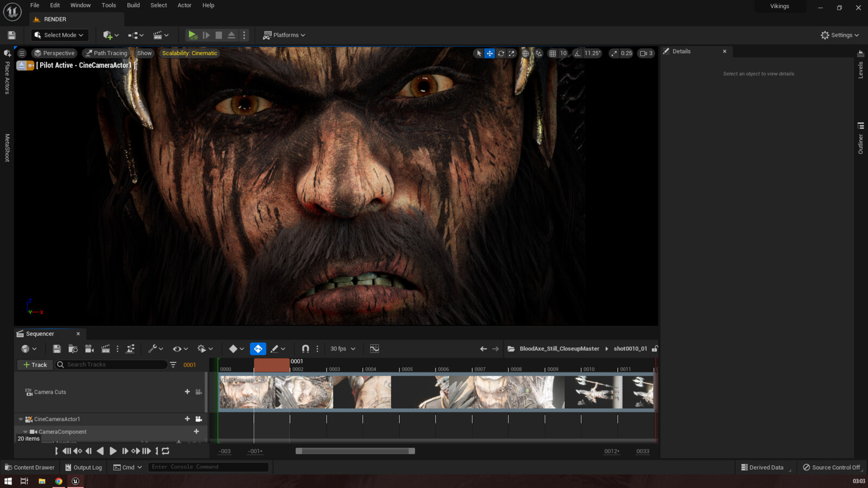The width and height of the screenshot is (868, 488).
Task: Open the MetaShoot side panel
Action: point(7,147)
